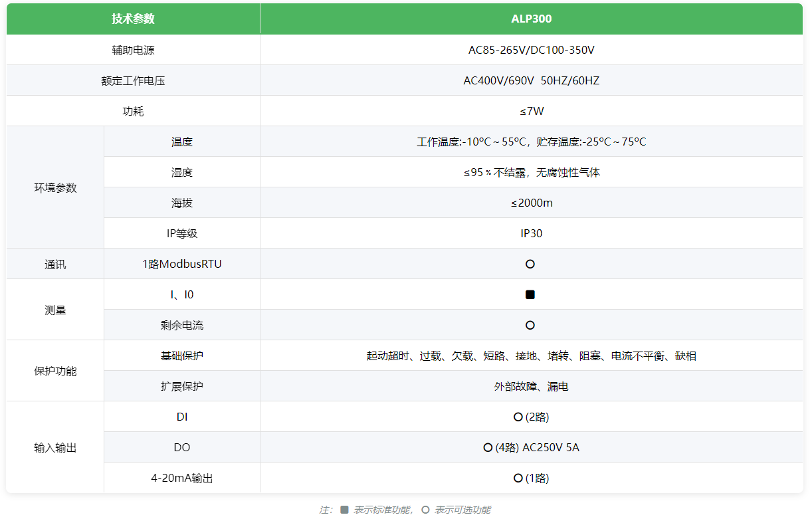Select the ≤2000m altitude value

pos(531,203)
